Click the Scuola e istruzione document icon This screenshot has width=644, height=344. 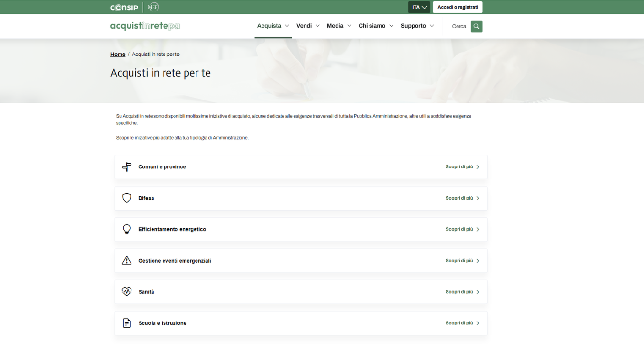127,323
